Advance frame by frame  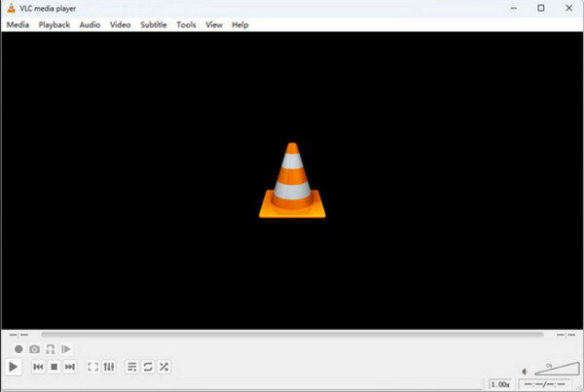pyautogui.click(x=66, y=349)
